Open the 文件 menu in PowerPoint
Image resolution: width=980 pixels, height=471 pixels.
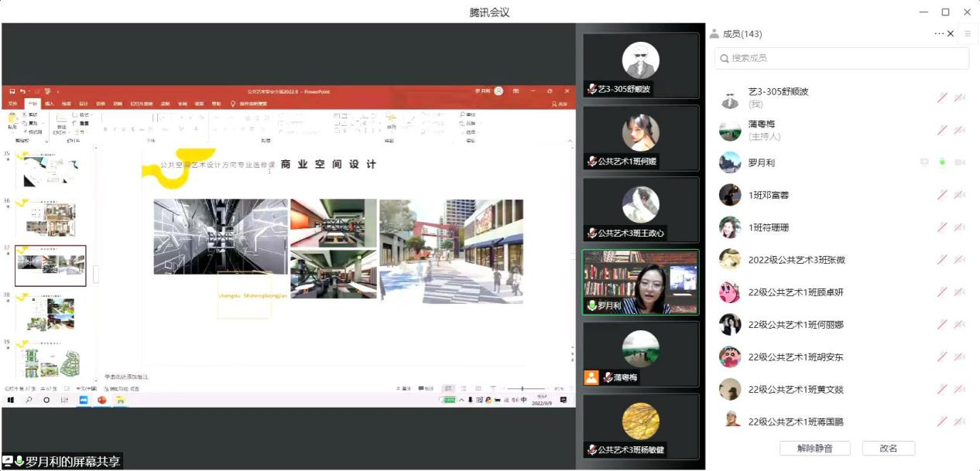[x=12, y=104]
